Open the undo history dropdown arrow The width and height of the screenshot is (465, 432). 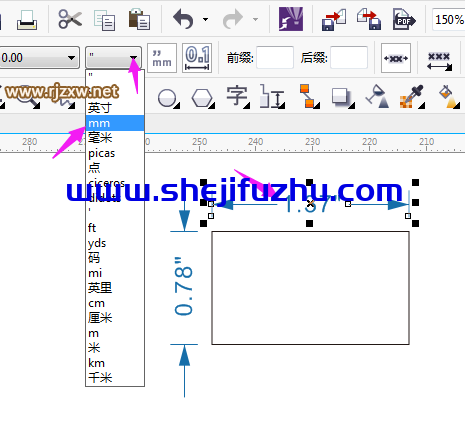[x=206, y=19]
